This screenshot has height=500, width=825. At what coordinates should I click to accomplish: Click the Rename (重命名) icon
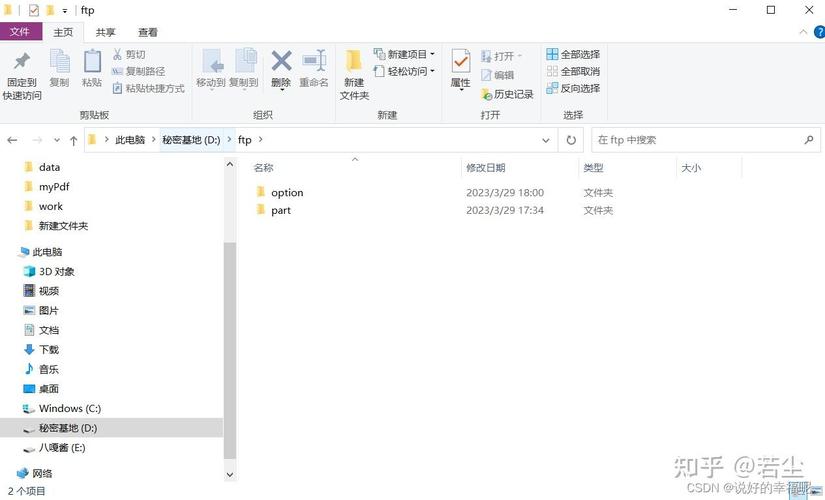tap(314, 61)
